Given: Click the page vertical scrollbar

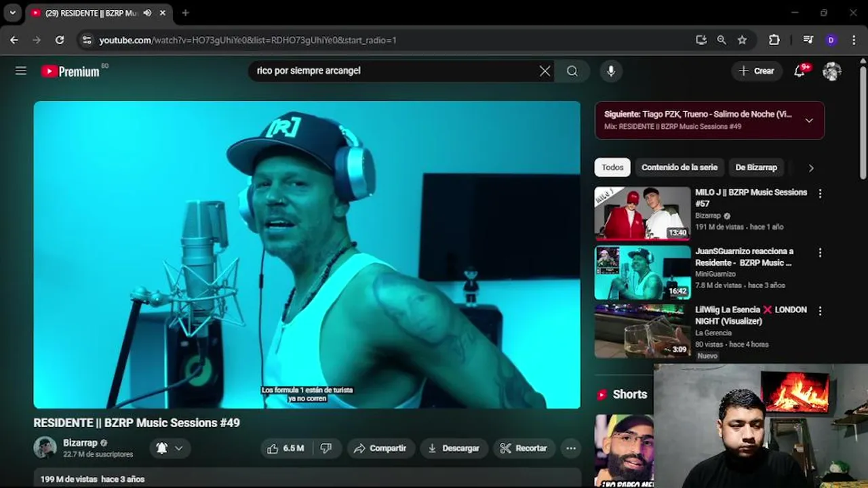Looking at the screenshot, I should point(863,122).
